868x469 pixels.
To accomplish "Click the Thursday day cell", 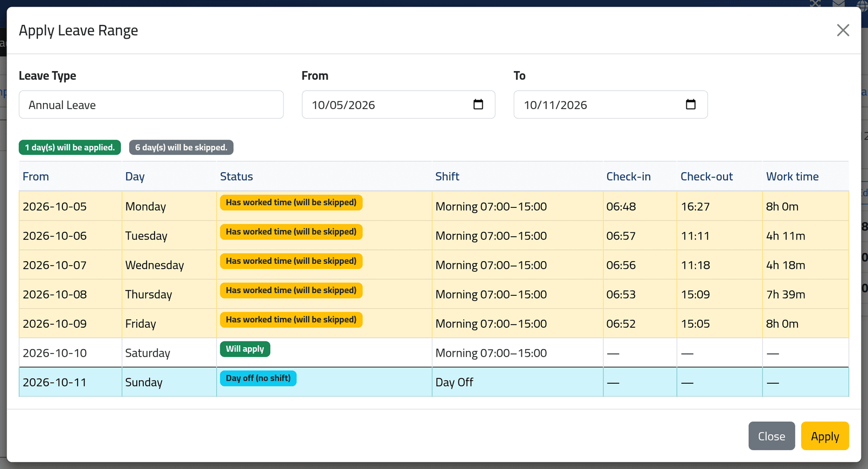I will (x=169, y=294).
